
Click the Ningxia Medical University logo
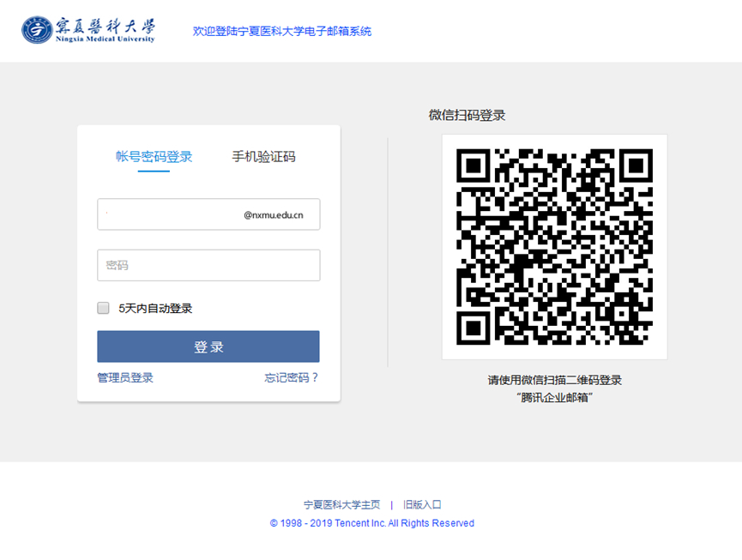click(x=88, y=30)
